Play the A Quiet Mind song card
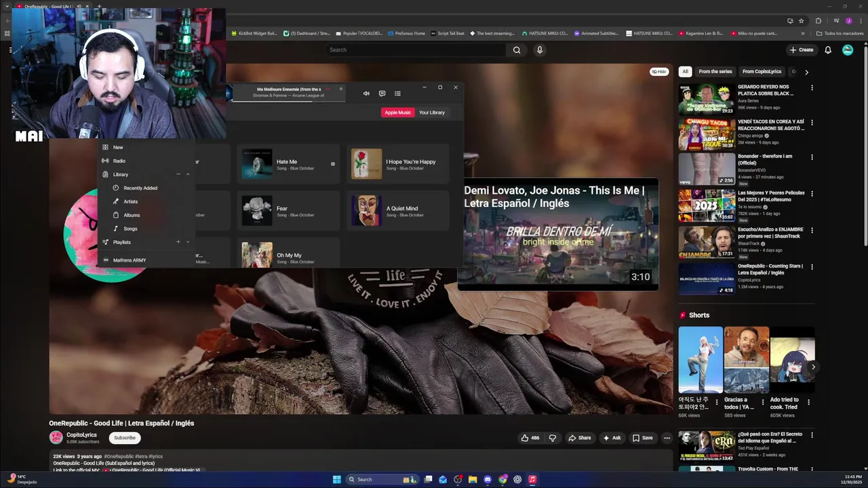Viewport: 868px width, 488px height. pos(398,211)
